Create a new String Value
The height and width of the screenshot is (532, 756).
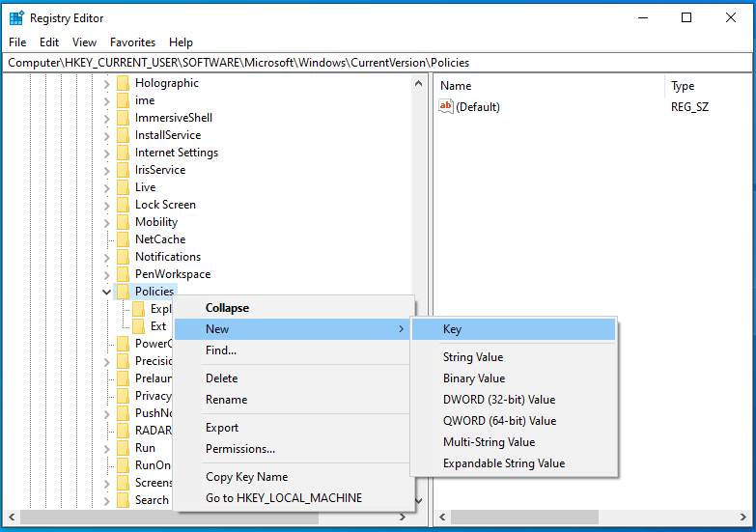click(x=514, y=357)
